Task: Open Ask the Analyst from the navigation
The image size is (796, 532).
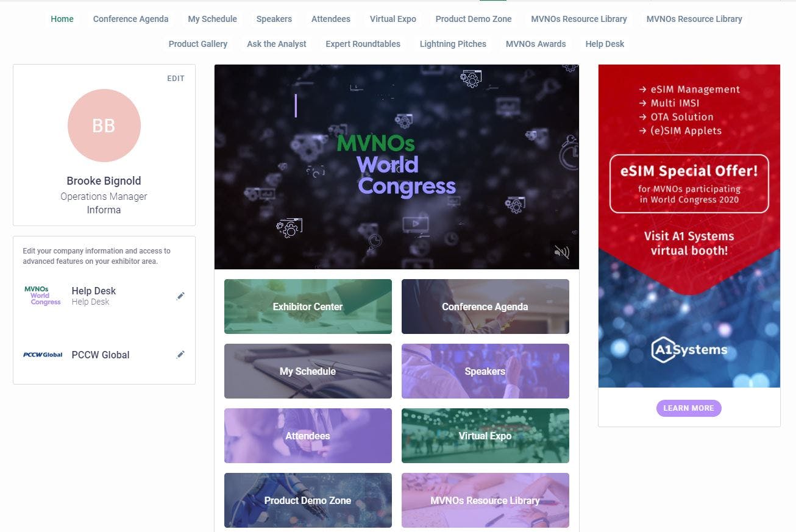Action: [277, 44]
